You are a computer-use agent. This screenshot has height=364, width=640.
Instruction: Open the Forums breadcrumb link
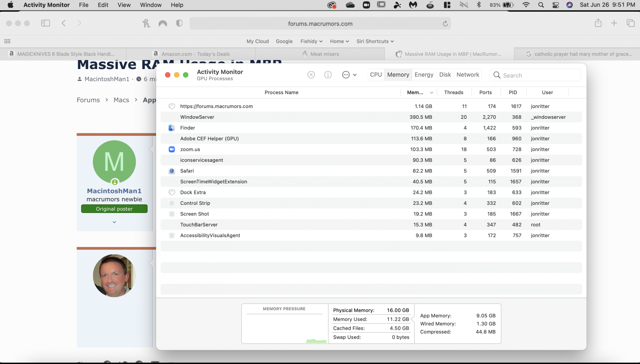pyautogui.click(x=88, y=100)
